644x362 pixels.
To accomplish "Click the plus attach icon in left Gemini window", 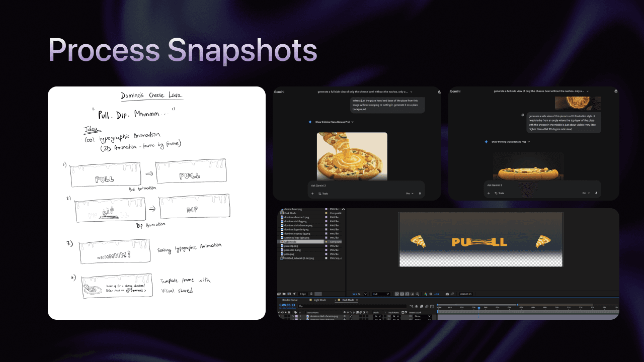I will [x=312, y=193].
